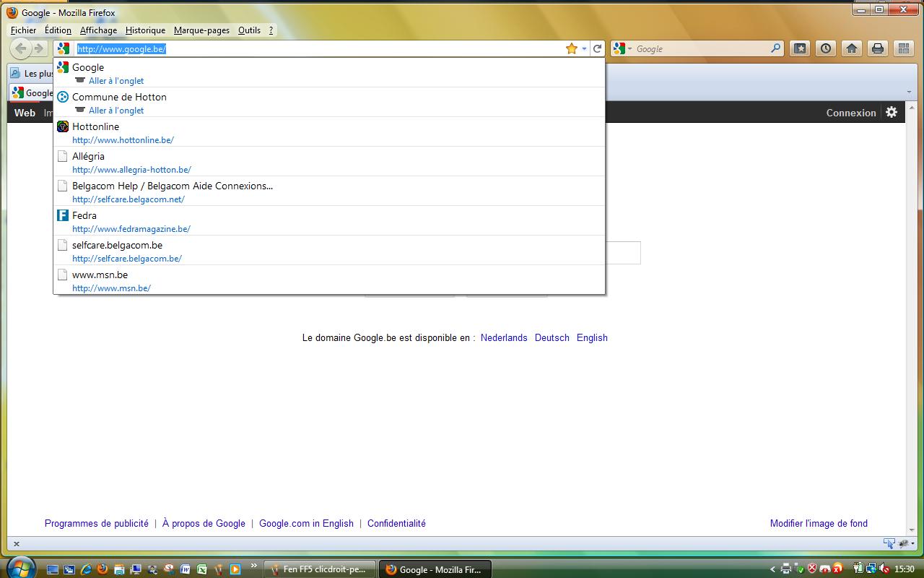Image resolution: width=924 pixels, height=578 pixels.
Task: Open the History clock button
Action: 826,48
